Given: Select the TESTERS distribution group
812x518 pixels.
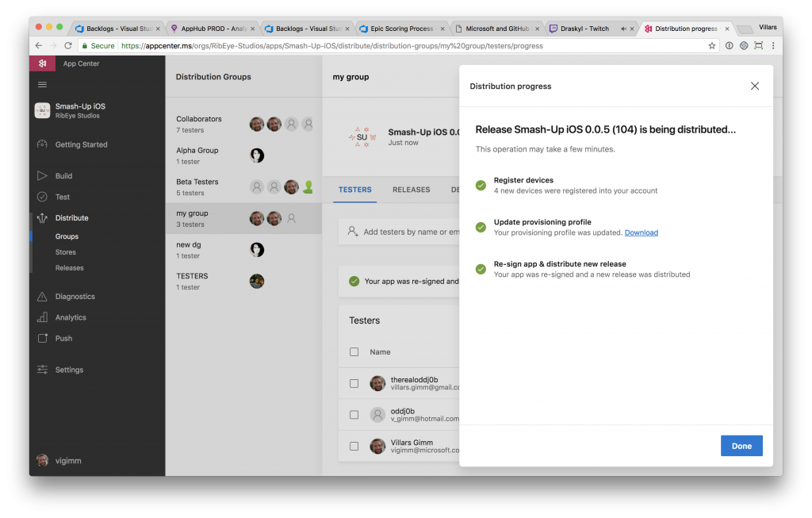Looking at the screenshot, I should [x=243, y=282].
